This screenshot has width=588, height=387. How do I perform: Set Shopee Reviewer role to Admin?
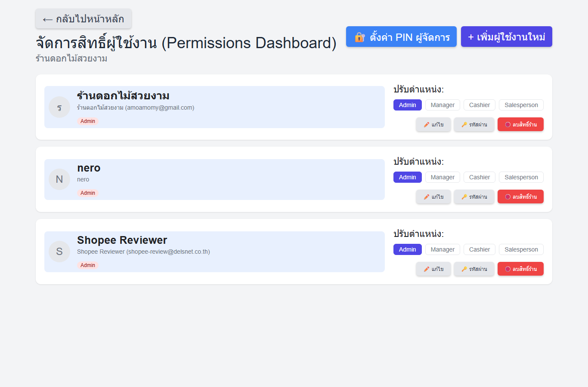tap(408, 249)
